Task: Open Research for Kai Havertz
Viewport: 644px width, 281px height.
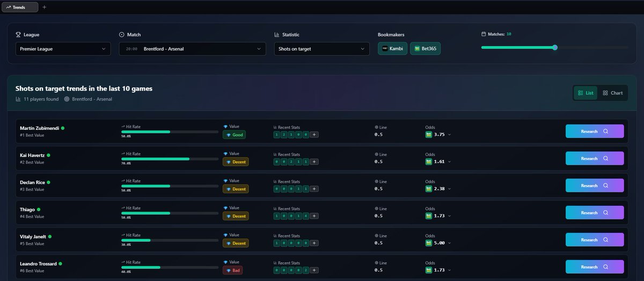Action: [x=595, y=158]
